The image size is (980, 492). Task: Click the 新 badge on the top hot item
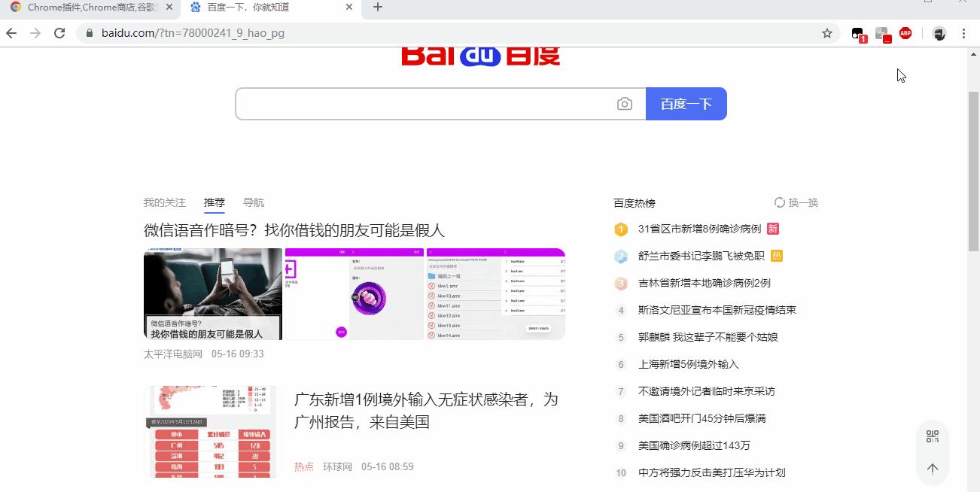773,228
